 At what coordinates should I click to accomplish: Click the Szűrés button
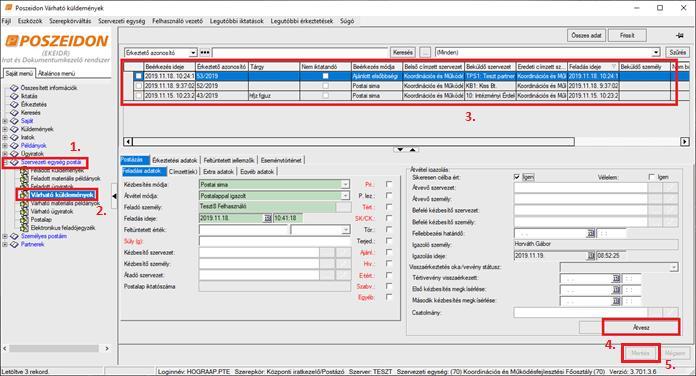point(678,52)
